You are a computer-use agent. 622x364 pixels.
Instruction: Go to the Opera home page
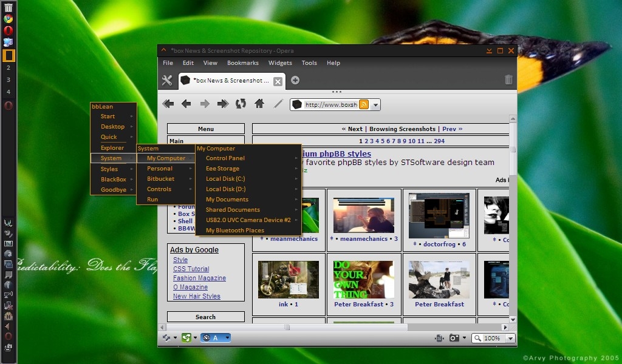(x=259, y=104)
